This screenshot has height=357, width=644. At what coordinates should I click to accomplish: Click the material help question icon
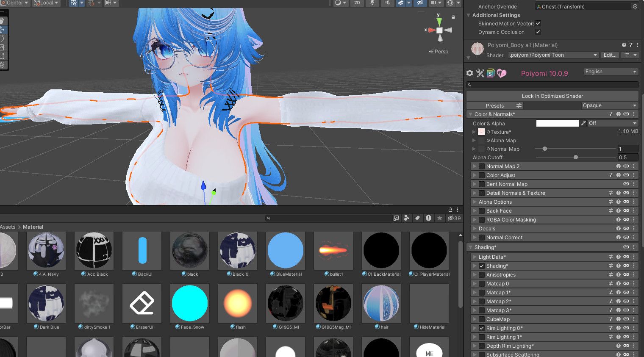click(x=624, y=45)
